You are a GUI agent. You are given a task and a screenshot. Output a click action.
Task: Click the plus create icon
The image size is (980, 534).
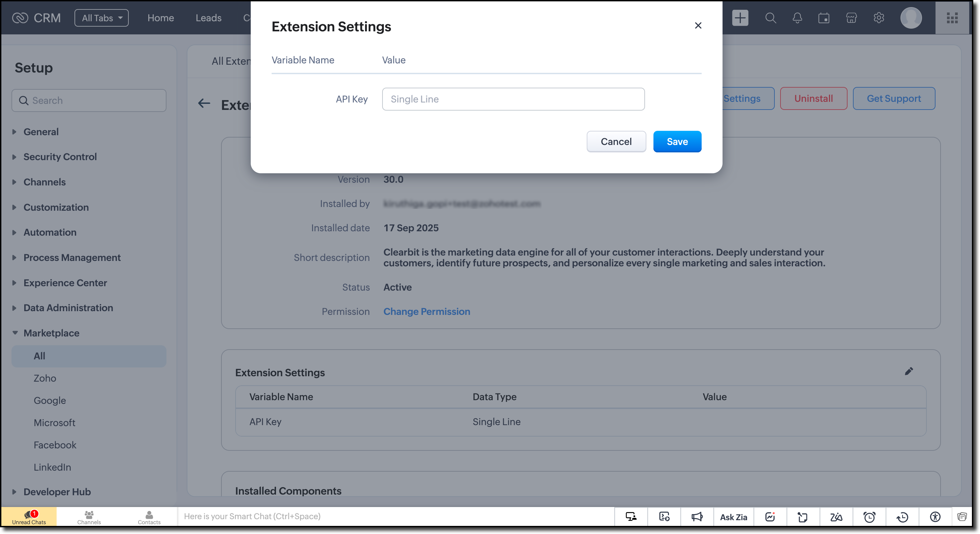[740, 18]
